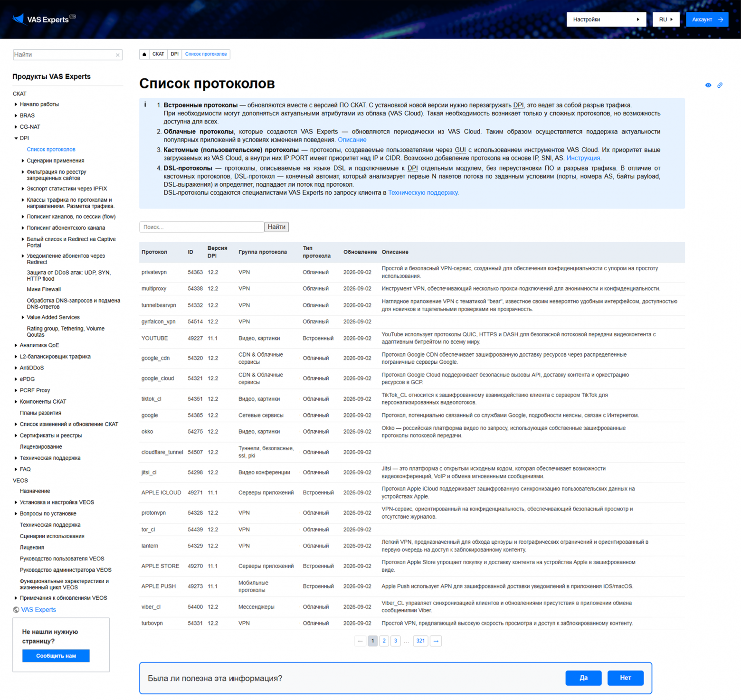Open the Инструкция link

[583, 158]
